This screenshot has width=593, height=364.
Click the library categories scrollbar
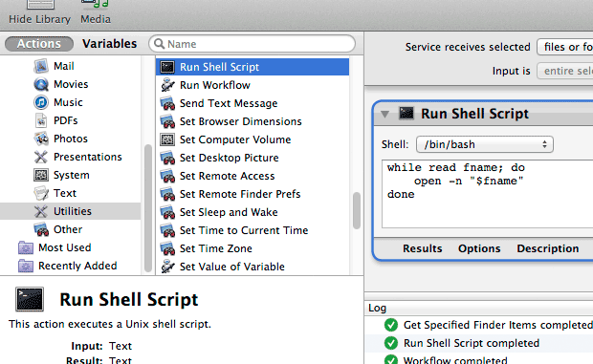(x=148, y=208)
